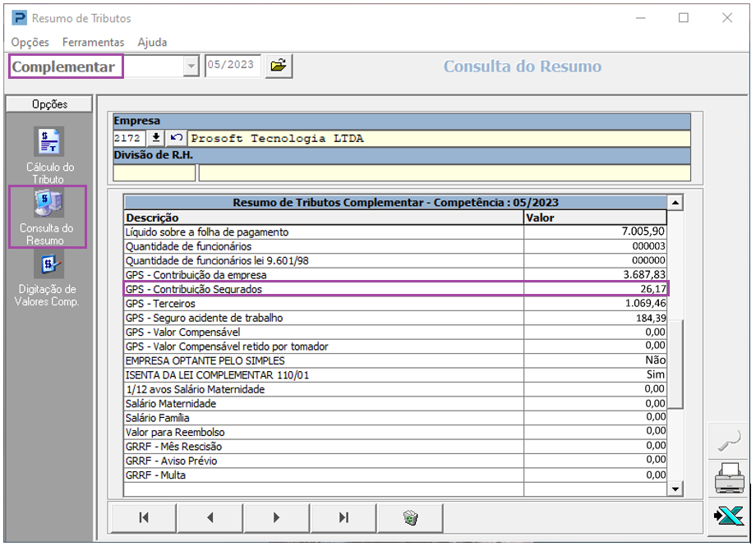Screen dimensions: 756x546
Task: Select row Salário Família
Action: click(395, 418)
